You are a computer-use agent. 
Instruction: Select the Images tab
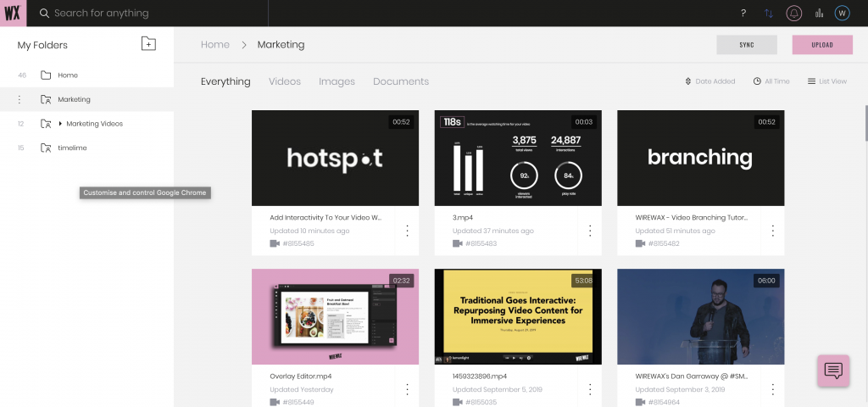[x=337, y=81]
